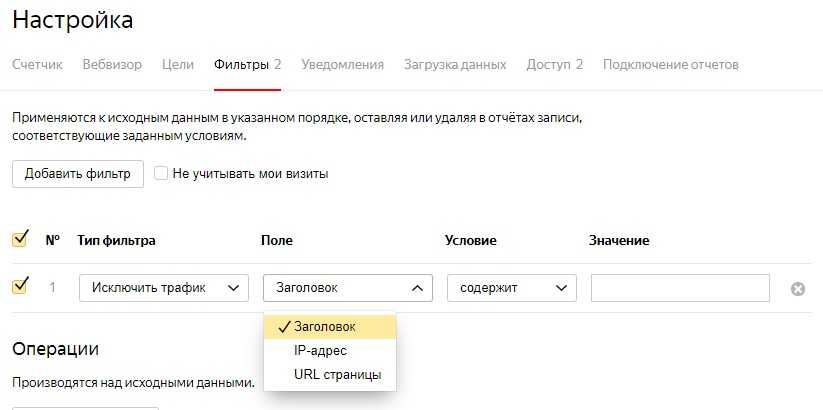Open the 'Исключить трафик' filter type dropdown
The width and height of the screenshot is (823, 410).
[x=164, y=288]
